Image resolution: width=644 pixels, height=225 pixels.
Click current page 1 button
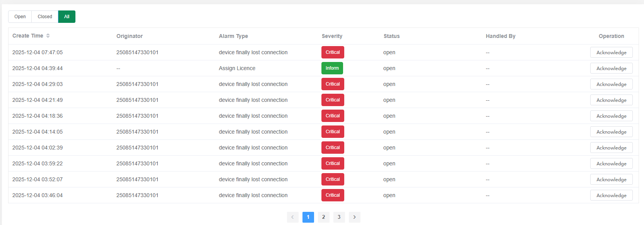(x=308, y=217)
